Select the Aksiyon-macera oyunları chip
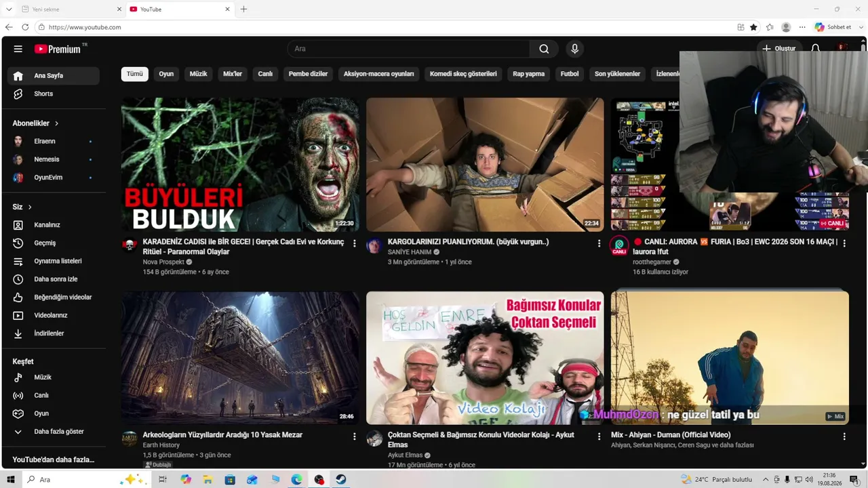Image resolution: width=868 pixels, height=488 pixels. (x=378, y=74)
